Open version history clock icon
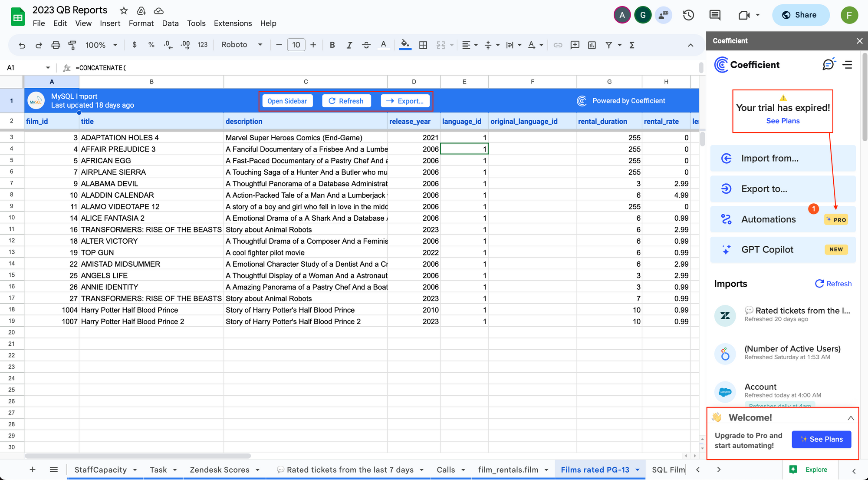The width and height of the screenshot is (868, 480). click(x=689, y=15)
